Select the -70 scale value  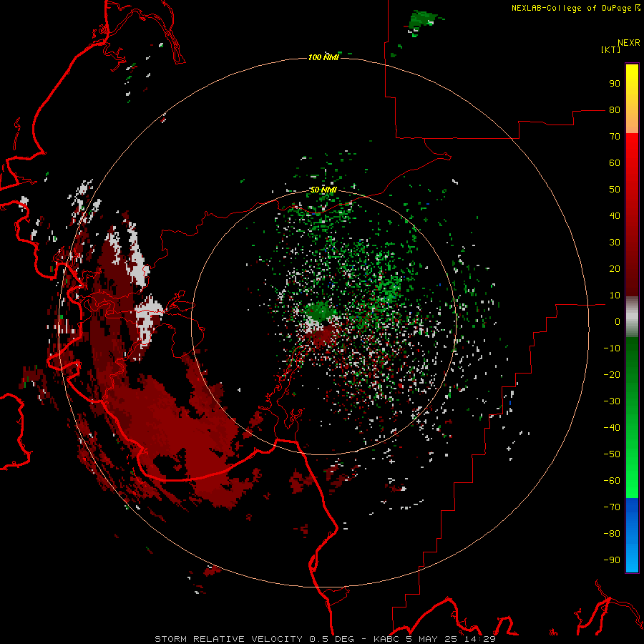pyautogui.click(x=612, y=507)
